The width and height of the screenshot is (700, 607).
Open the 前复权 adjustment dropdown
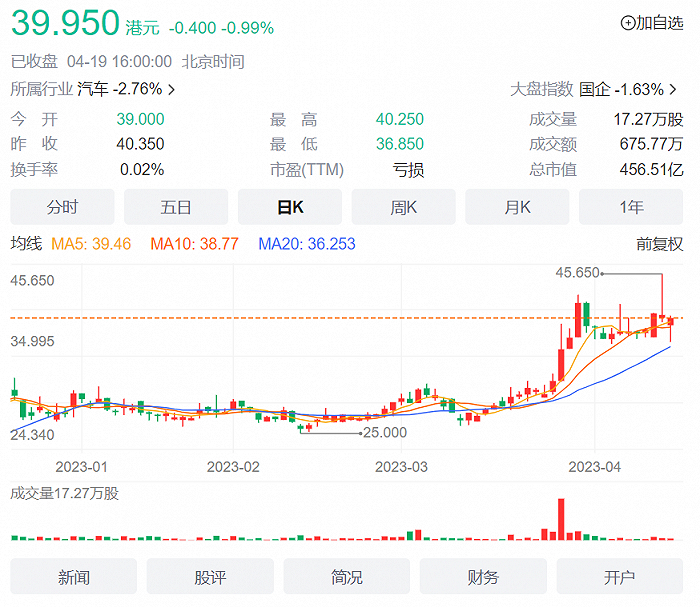tap(659, 243)
